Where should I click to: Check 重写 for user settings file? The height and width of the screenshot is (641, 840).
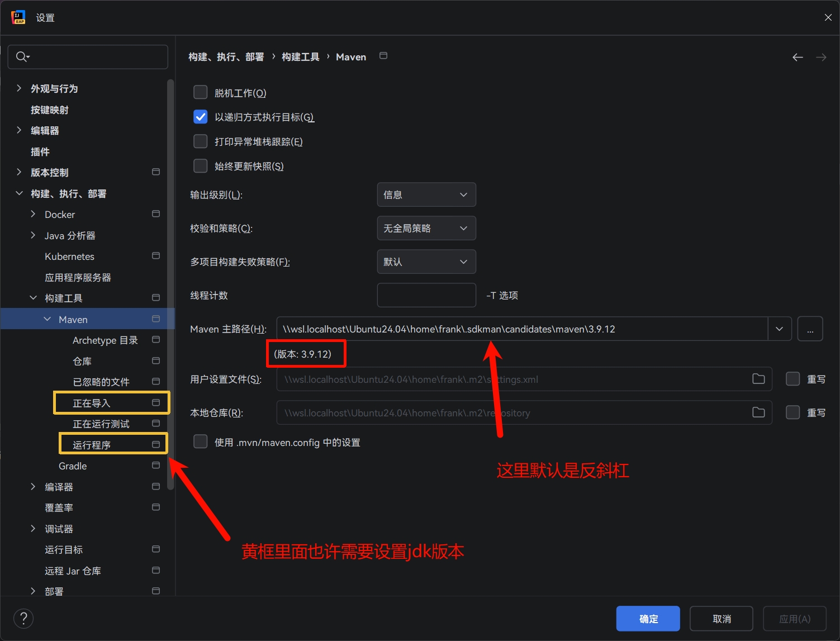[792, 379]
